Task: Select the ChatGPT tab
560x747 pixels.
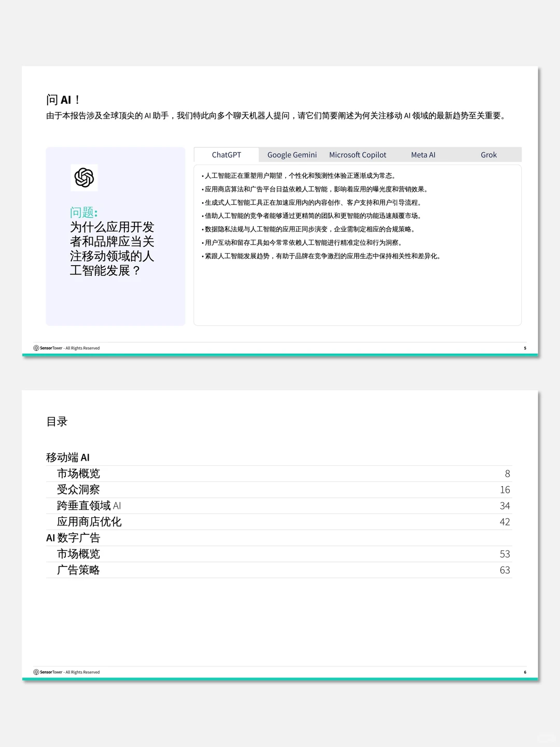Action: 226,155
